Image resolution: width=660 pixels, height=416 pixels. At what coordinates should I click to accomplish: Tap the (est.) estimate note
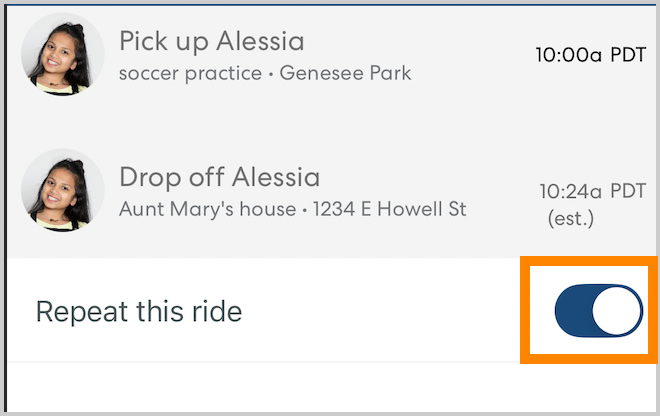click(x=570, y=218)
